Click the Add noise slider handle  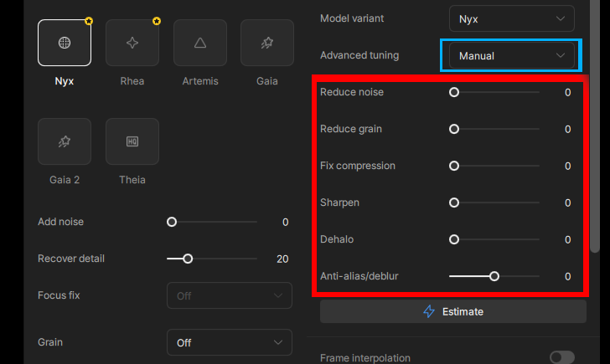tap(172, 222)
